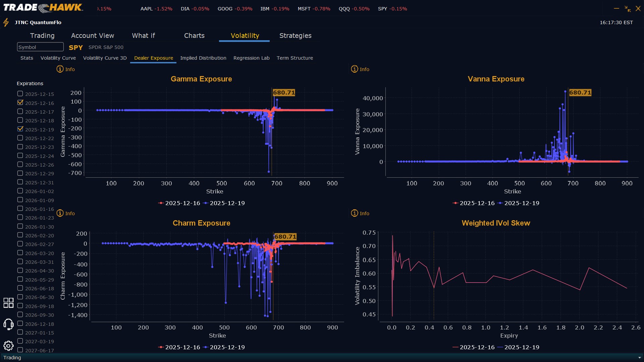Open the Volatility Curve 3D sub-tab

(105, 58)
